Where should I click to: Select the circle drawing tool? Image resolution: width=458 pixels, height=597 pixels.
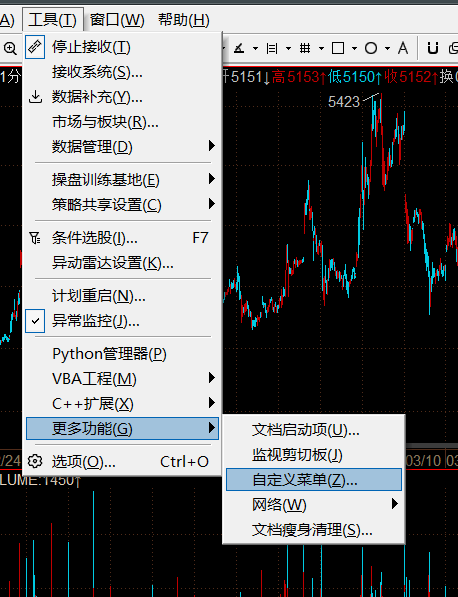pyautogui.click(x=371, y=48)
